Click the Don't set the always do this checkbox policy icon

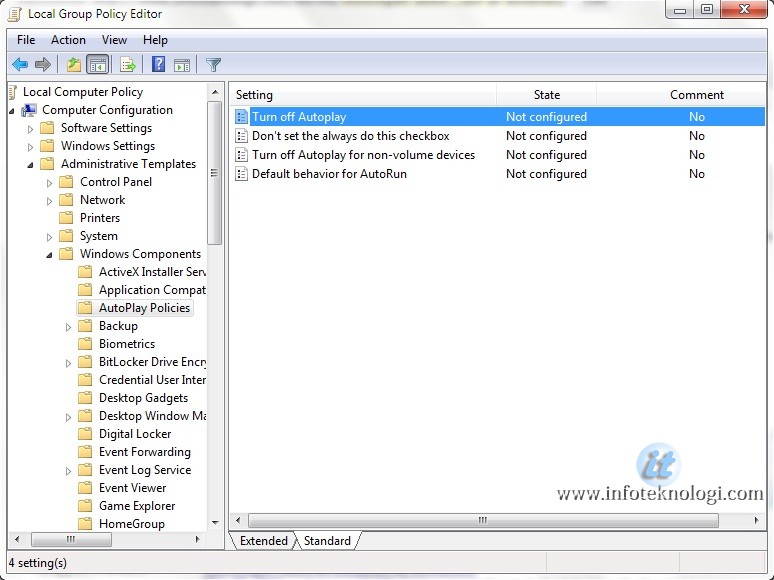(241, 136)
